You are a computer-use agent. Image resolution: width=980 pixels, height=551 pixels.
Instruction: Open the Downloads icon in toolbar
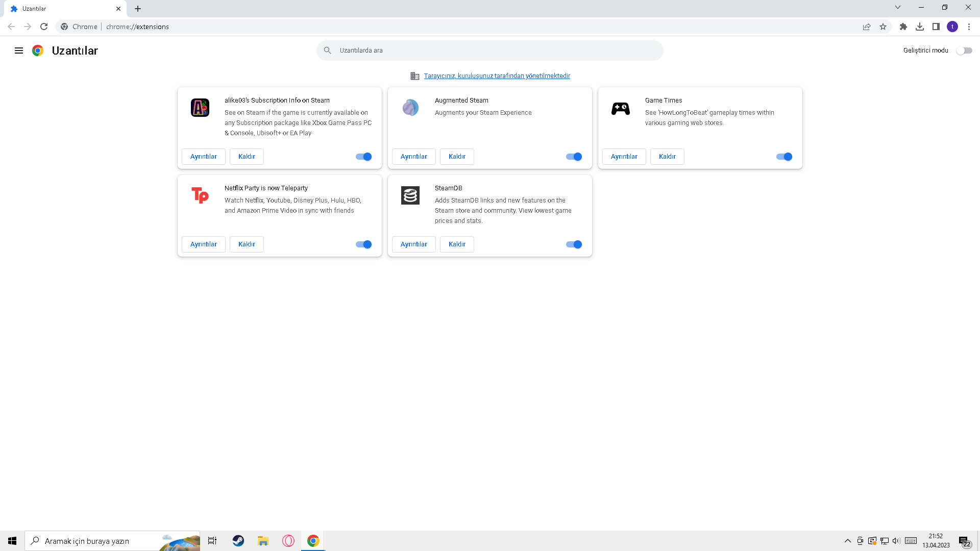[920, 27]
